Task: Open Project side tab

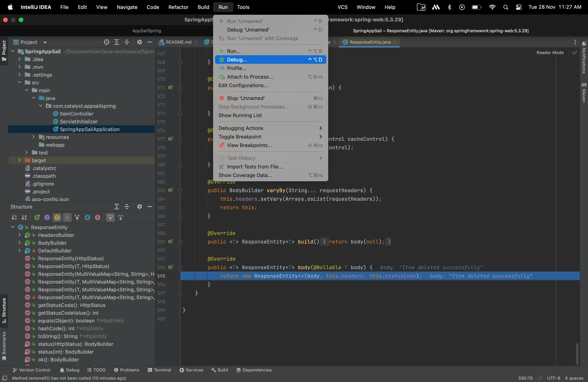Action: pyautogui.click(x=4, y=51)
